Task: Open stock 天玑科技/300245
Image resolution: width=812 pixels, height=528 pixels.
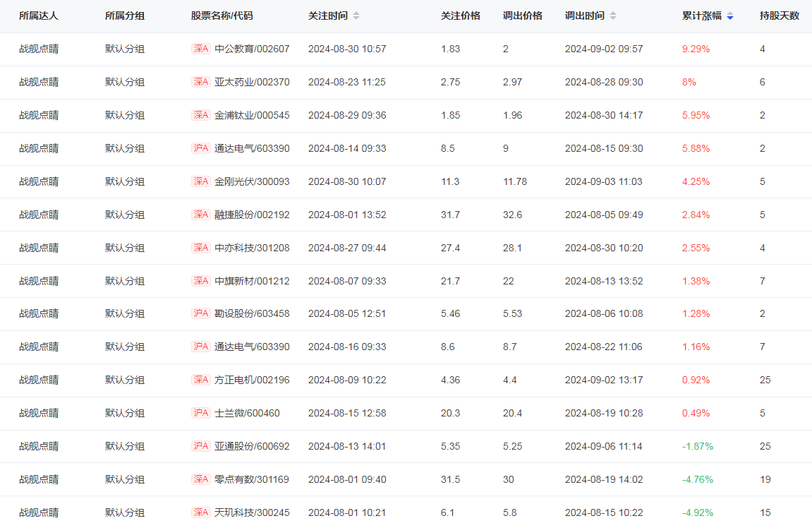Action: point(252,512)
